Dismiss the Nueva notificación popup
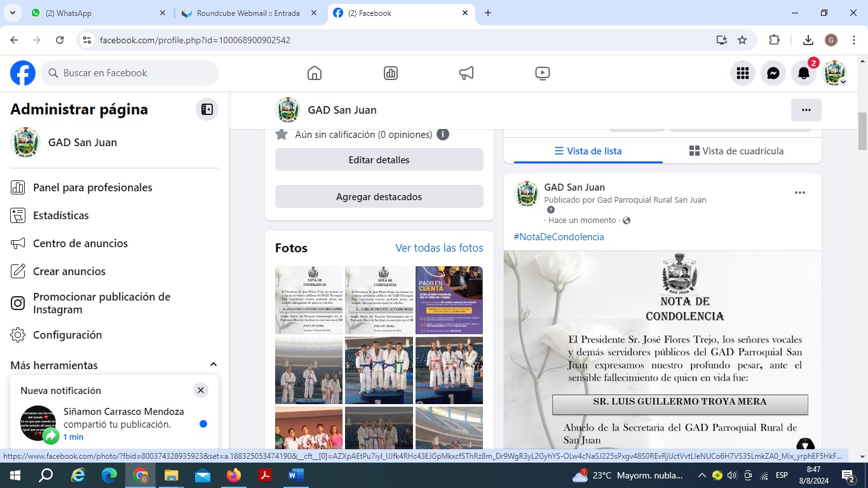 point(201,390)
